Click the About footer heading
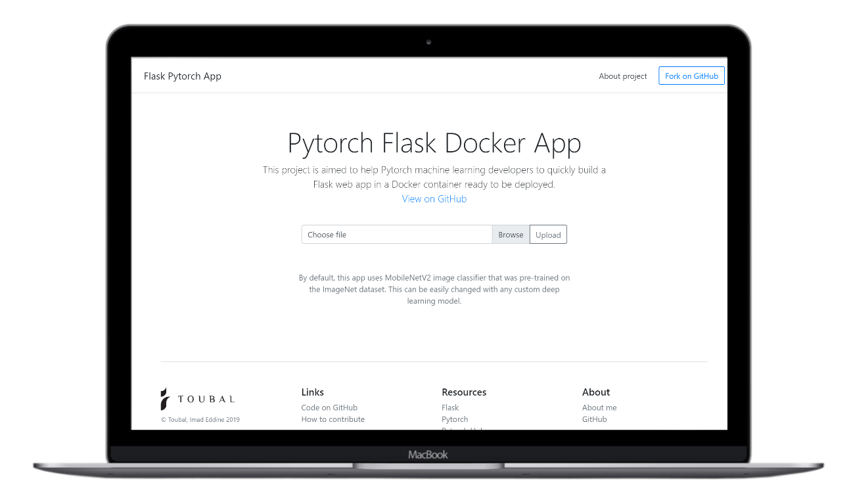Image resolution: width=849 pixels, height=504 pixels. (x=596, y=392)
